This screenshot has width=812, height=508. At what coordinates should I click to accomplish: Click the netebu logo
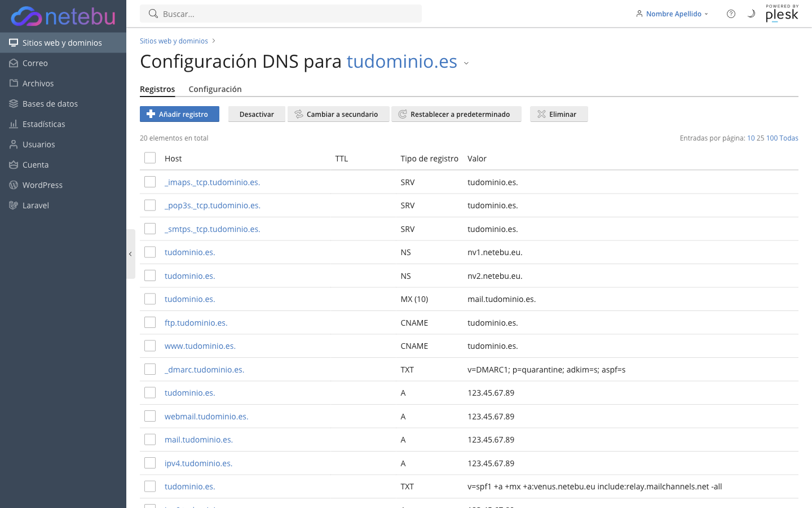click(63, 16)
